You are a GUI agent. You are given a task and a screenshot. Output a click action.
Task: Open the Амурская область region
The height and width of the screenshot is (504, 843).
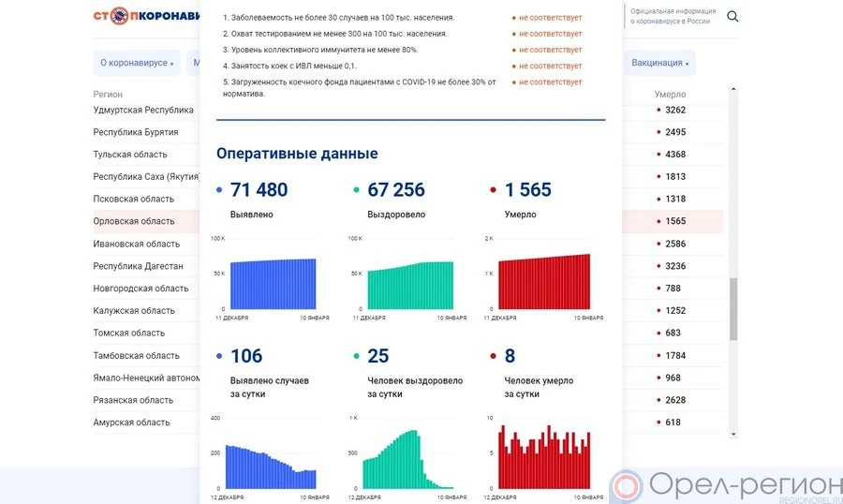tap(131, 422)
